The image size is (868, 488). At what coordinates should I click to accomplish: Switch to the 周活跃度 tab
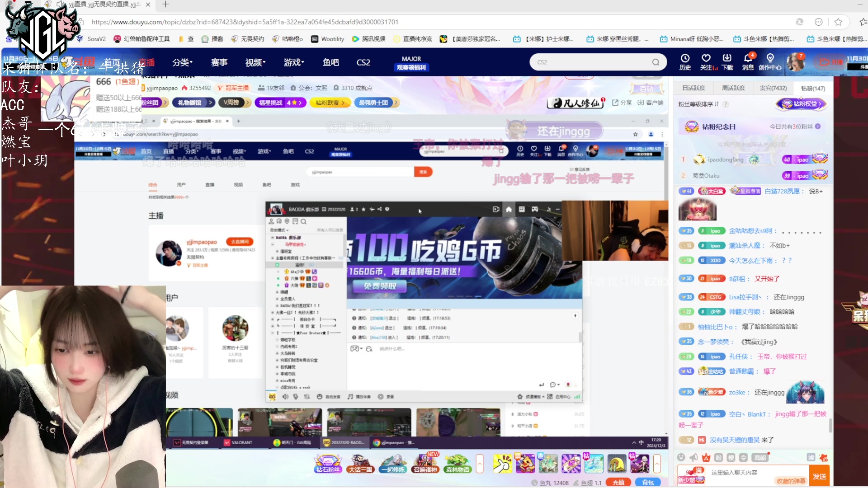pyautogui.click(x=733, y=88)
